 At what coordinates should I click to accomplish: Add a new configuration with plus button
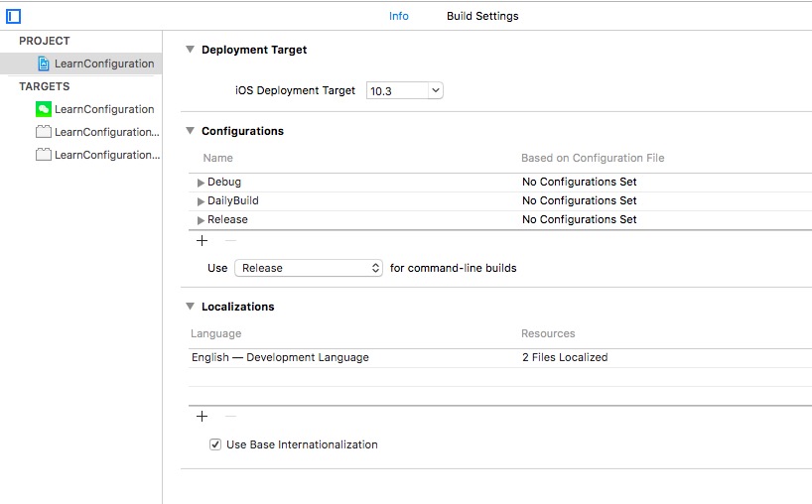point(202,241)
